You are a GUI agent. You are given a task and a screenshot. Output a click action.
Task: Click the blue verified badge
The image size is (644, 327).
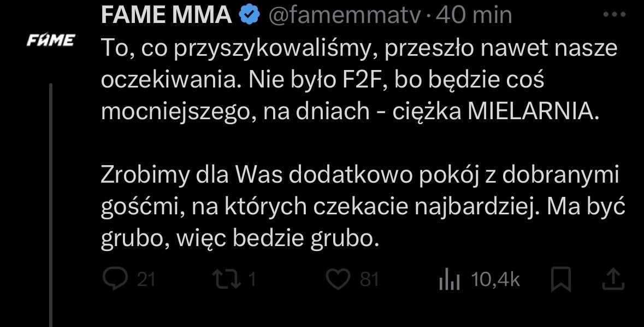point(250,16)
